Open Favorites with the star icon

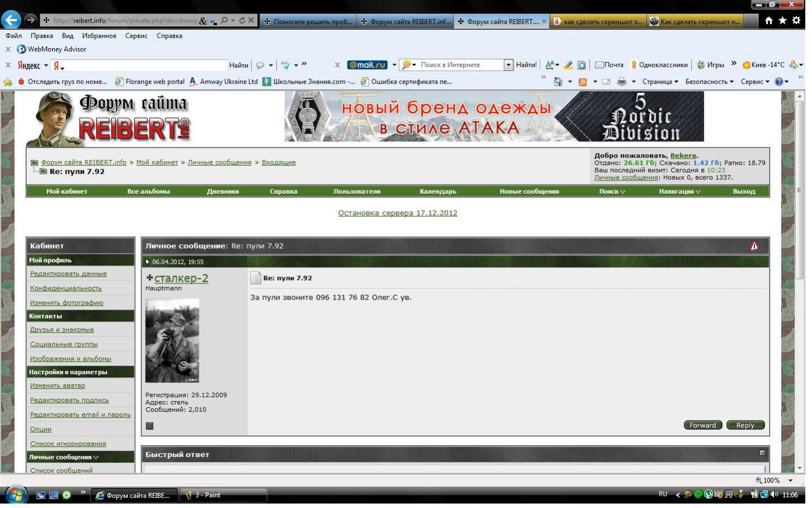pos(782,20)
